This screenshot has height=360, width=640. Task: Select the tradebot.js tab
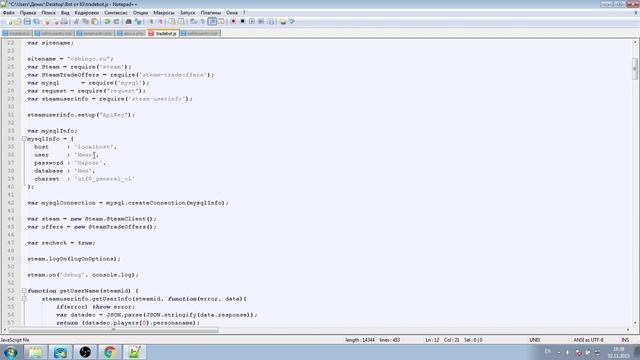coord(163,33)
